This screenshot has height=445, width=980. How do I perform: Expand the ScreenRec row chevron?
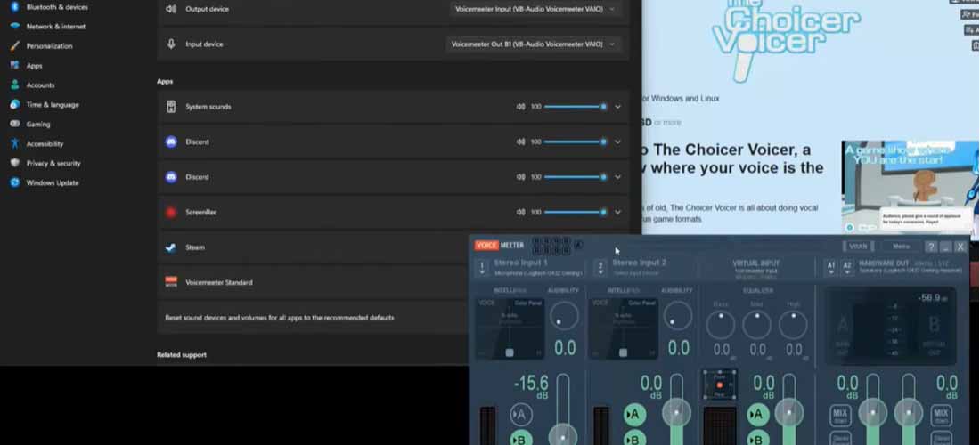point(617,212)
